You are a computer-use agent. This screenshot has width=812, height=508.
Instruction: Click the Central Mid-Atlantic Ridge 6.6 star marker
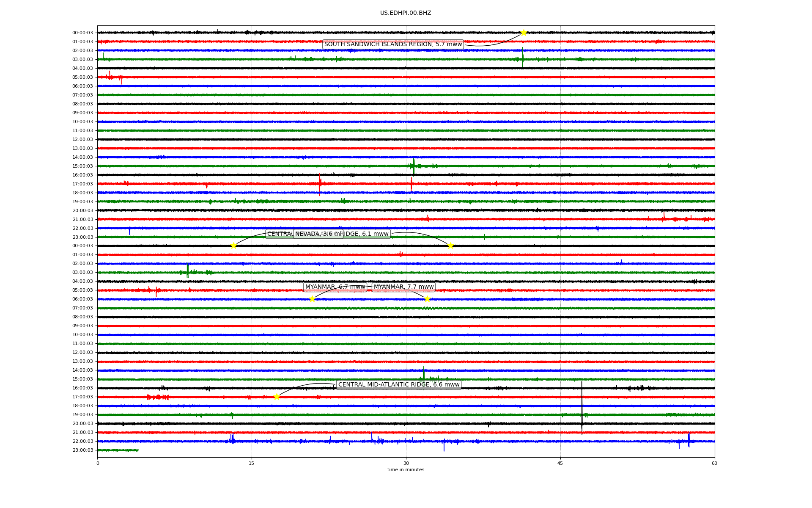(277, 397)
